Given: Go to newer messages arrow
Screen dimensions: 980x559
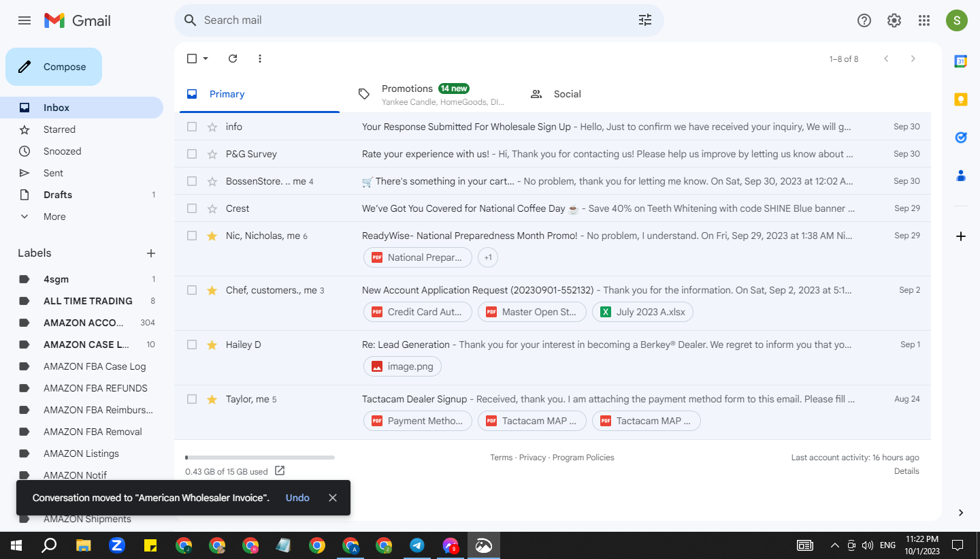Looking at the screenshot, I should pyautogui.click(x=886, y=59).
